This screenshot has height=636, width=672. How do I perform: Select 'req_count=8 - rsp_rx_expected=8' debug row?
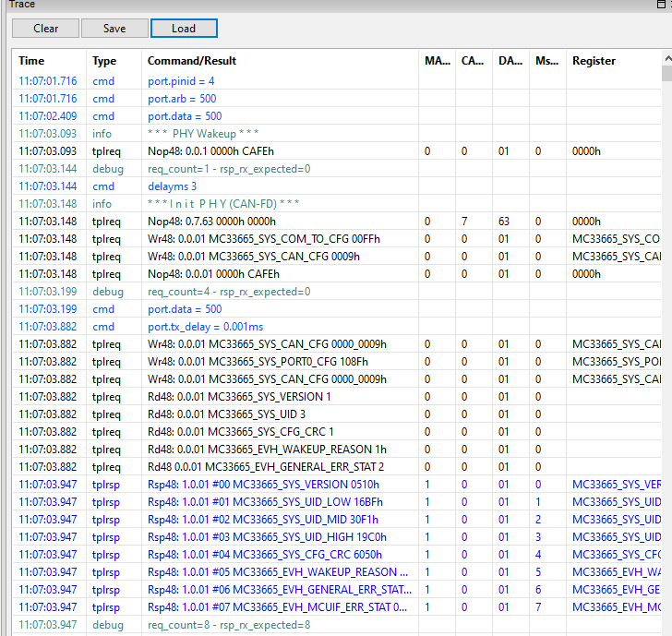click(x=336, y=625)
